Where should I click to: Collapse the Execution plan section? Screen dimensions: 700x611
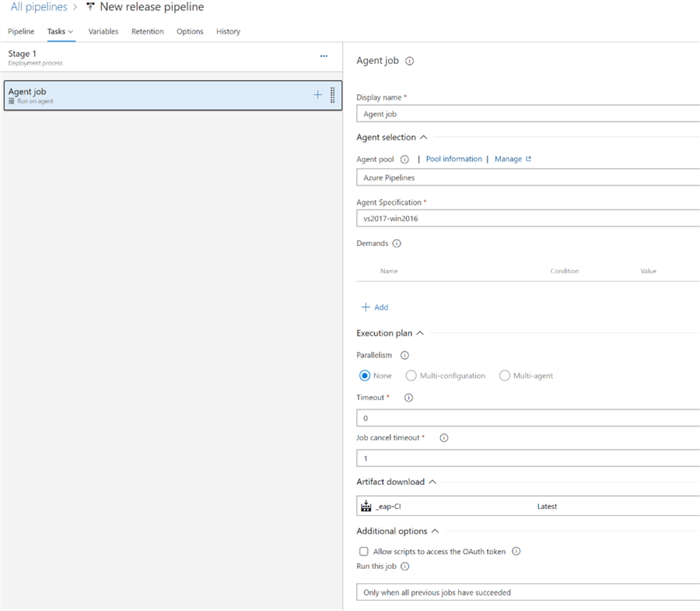pyautogui.click(x=420, y=334)
